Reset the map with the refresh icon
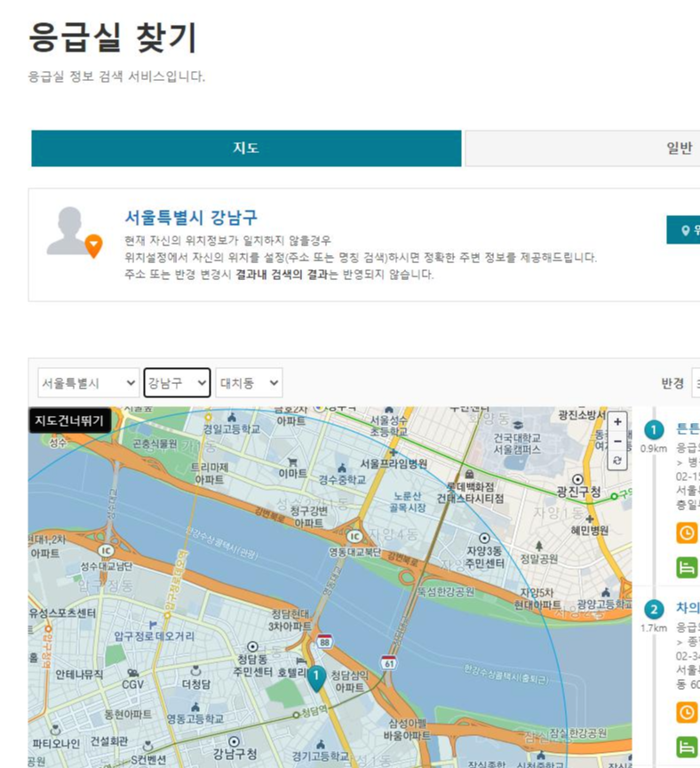The image size is (700, 768). pyautogui.click(x=617, y=460)
